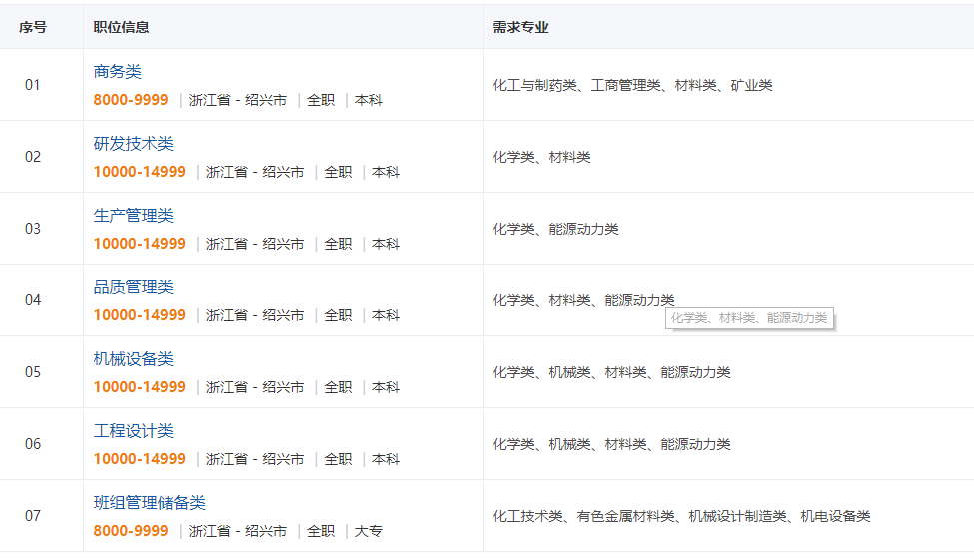Open the 商务类 job posting
Image resolution: width=974 pixels, height=560 pixels.
118,72
